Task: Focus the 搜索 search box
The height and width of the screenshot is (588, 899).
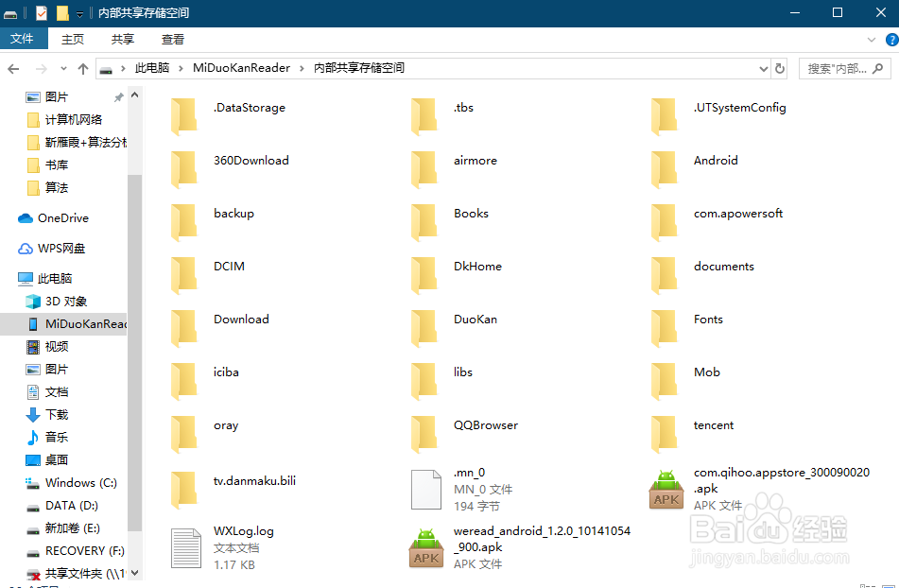Action: pyautogui.click(x=845, y=69)
